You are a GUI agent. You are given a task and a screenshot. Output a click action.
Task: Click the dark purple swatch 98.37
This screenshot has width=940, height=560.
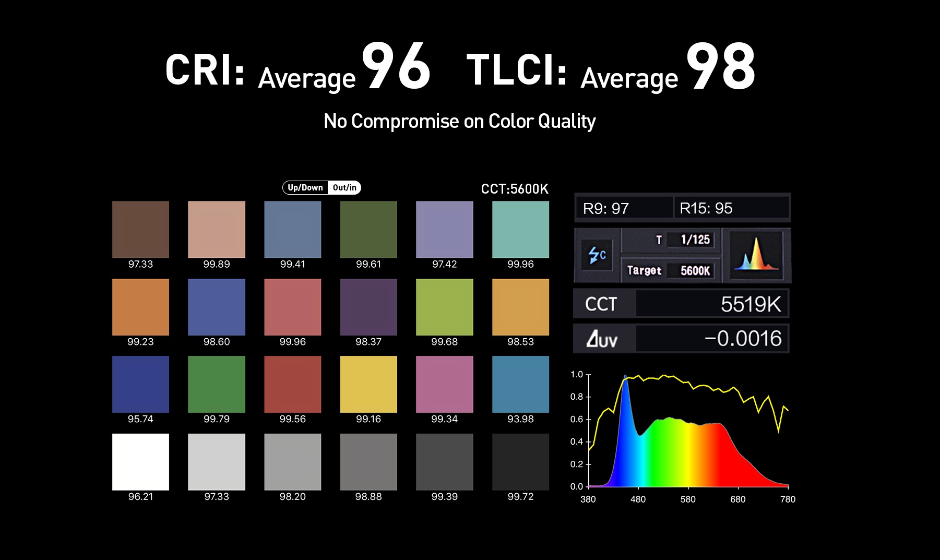tap(368, 307)
